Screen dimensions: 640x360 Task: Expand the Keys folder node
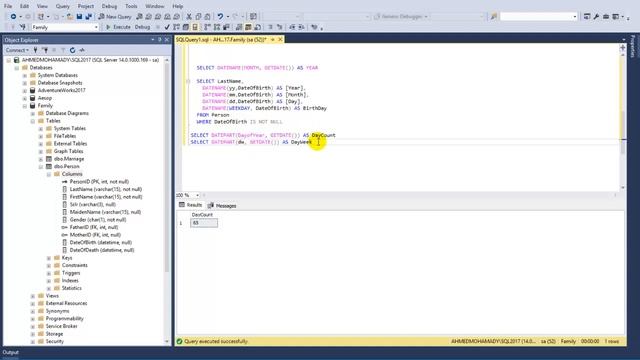[49, 258]
